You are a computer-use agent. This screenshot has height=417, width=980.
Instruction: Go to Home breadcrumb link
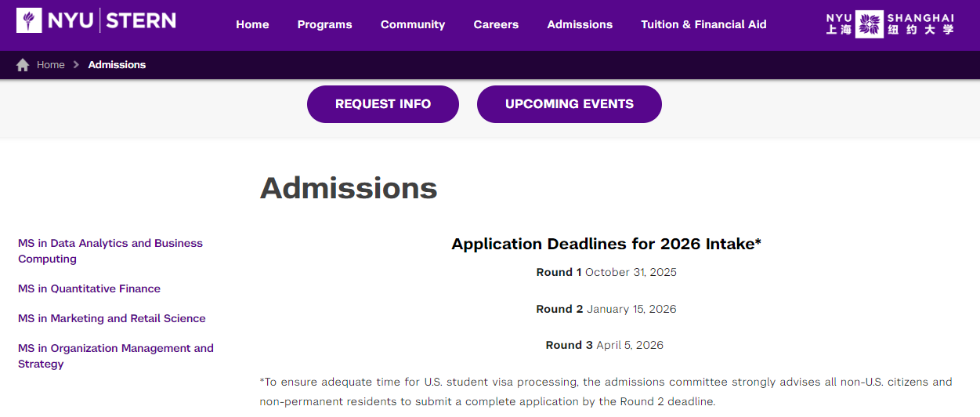[51, 65]
